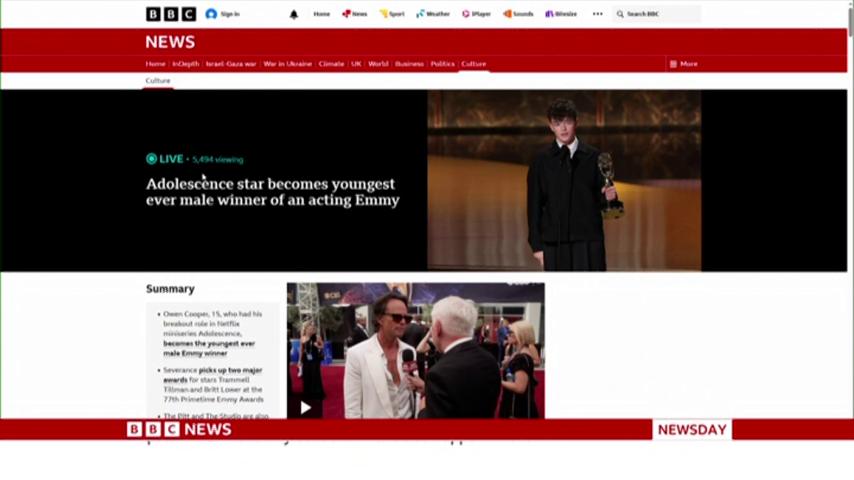Viewport: 854px width, 480px height.
Task: Click the BBC logo blocks
Action: pyautogui.click(x=171, y=14)
